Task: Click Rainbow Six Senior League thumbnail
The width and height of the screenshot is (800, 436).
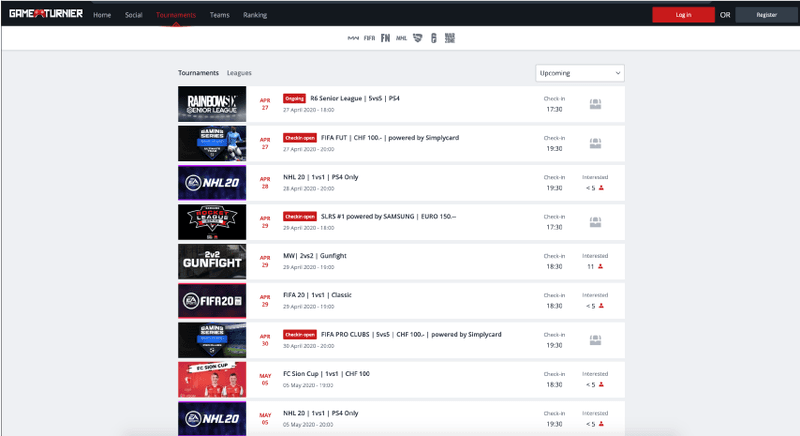Action: (x=212, y=104)
